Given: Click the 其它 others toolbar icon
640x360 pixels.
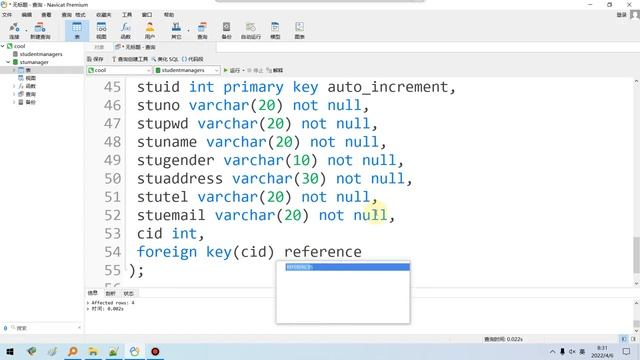Looking at the screenshot, I should pos(176,31).
